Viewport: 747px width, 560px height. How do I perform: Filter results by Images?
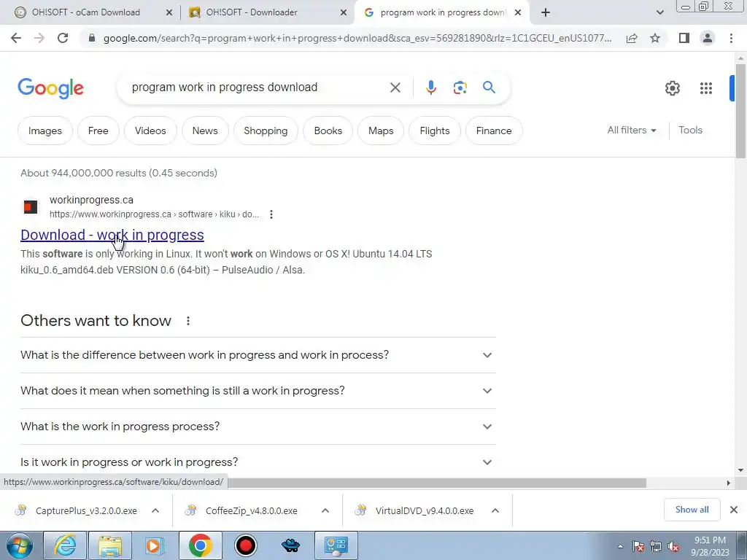44,131
